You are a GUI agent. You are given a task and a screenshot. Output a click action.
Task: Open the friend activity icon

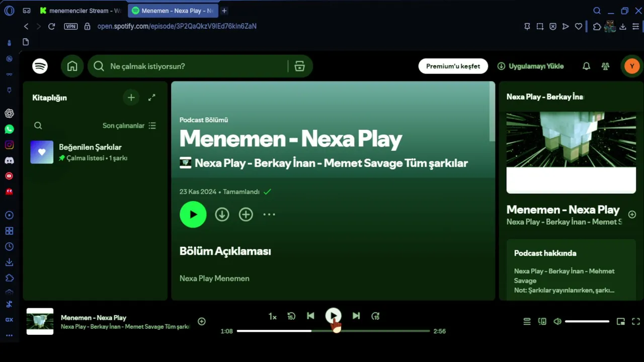click(605, 66)
